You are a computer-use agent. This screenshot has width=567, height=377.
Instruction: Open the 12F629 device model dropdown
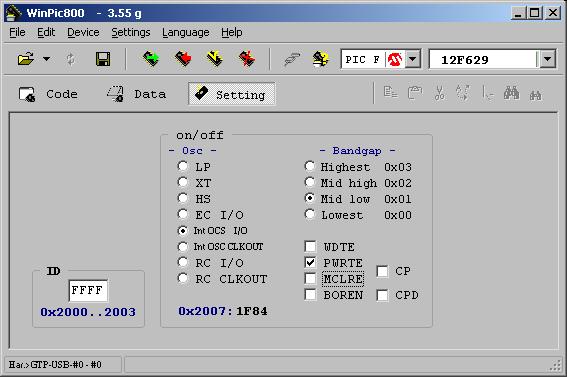547,59
